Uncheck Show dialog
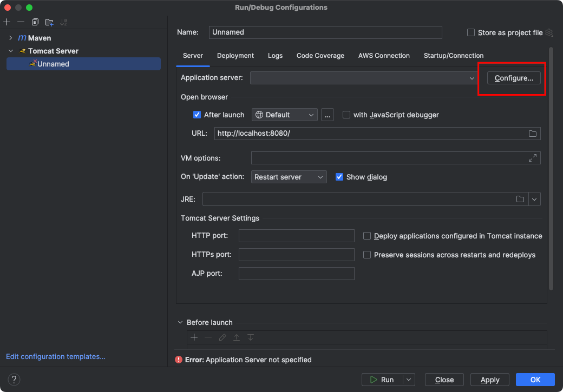563x392 pixels. 339,177
